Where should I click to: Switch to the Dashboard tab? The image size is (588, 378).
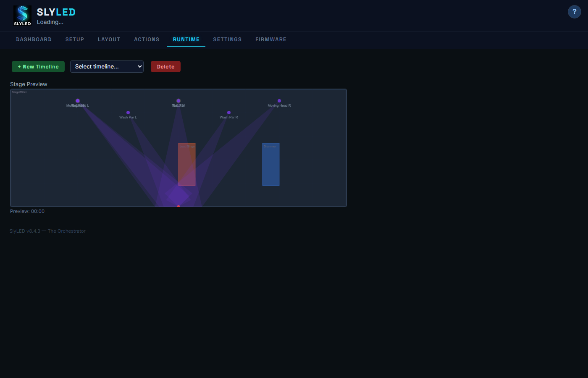[x=34, y=39]
